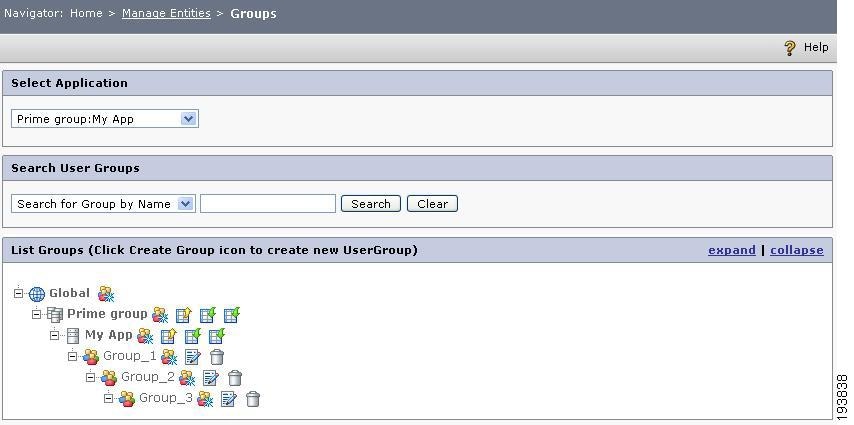Click the Clear button

432,204
